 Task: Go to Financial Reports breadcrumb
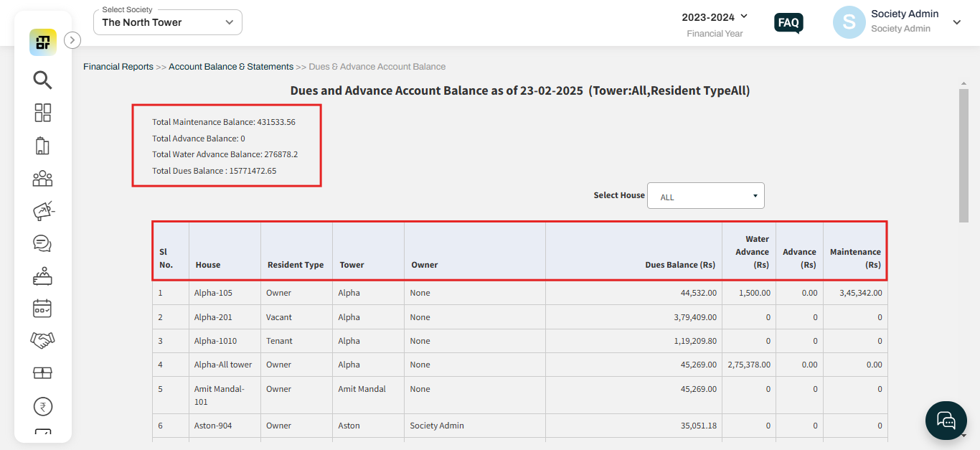point(118,67)
